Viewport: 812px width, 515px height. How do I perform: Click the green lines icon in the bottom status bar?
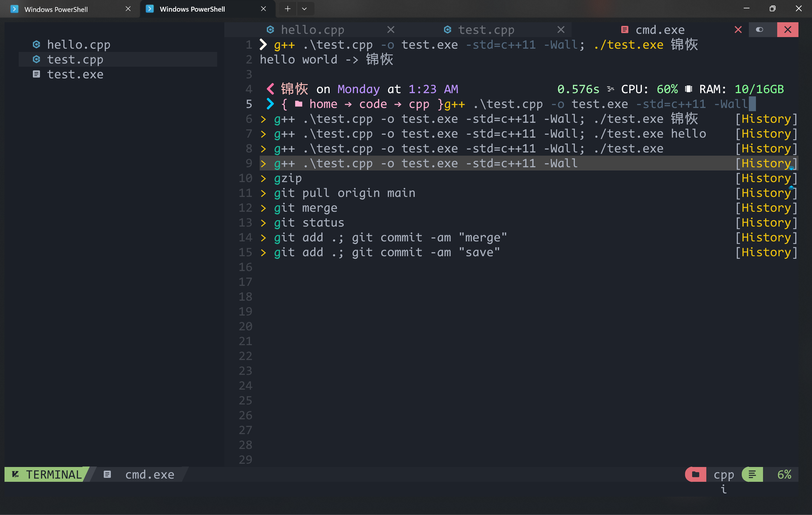click(752, 474)
